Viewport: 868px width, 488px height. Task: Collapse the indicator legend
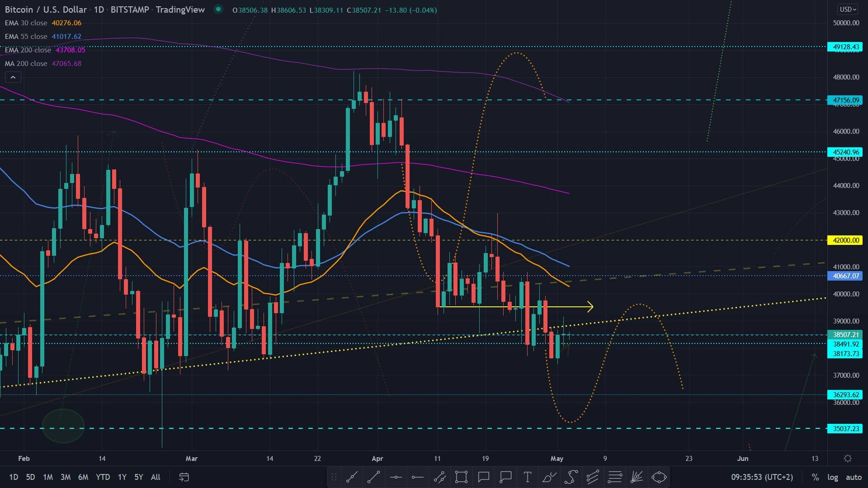(x=13, y=77)
